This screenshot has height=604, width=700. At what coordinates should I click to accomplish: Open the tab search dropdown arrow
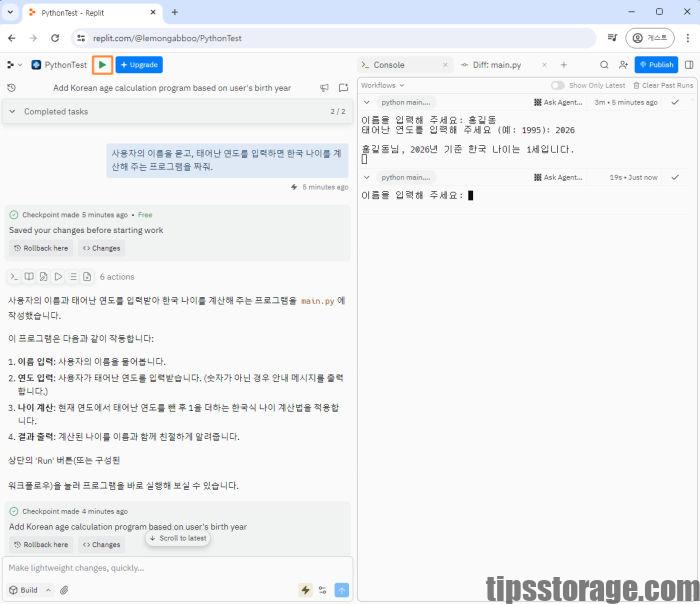point(10,12)
